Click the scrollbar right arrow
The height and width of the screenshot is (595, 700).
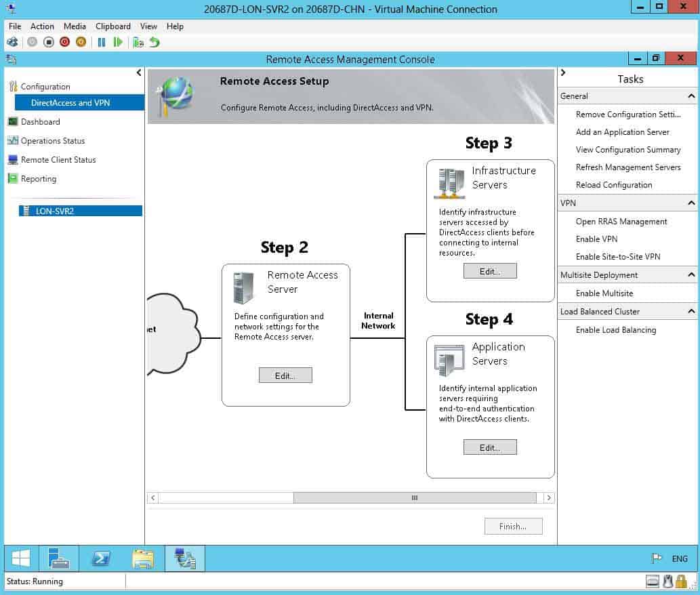click(x=549, y=497)
